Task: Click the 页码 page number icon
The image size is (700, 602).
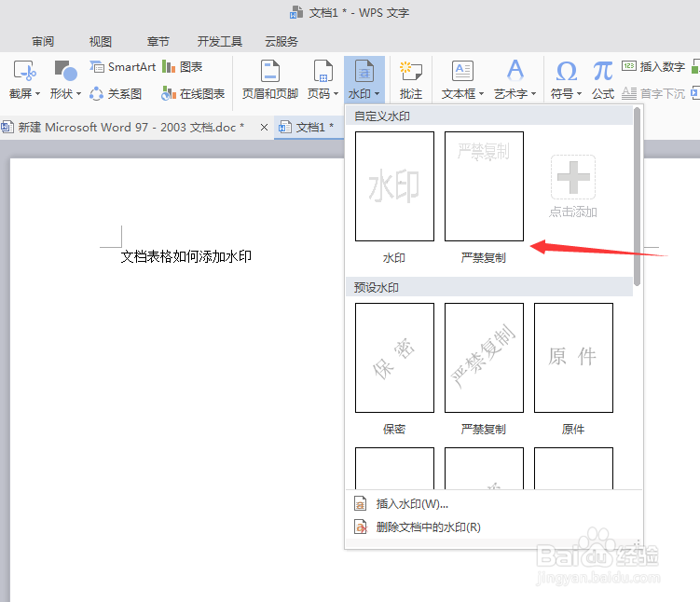Action: tap(323, 71)
